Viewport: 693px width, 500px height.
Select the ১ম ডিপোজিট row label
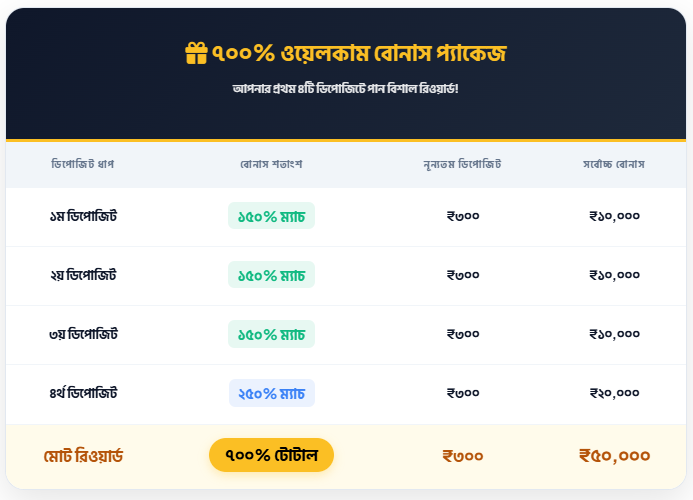click(x=83, y=216)
